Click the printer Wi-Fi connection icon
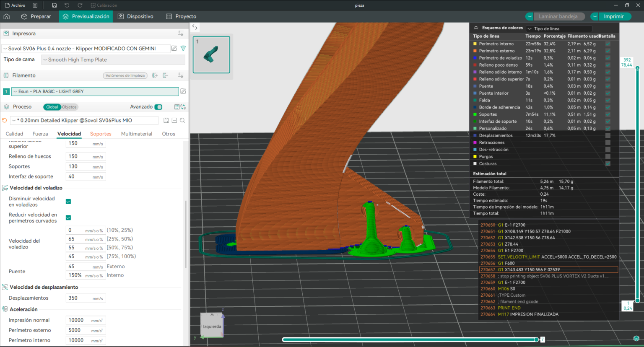 (x=183, y=48)
